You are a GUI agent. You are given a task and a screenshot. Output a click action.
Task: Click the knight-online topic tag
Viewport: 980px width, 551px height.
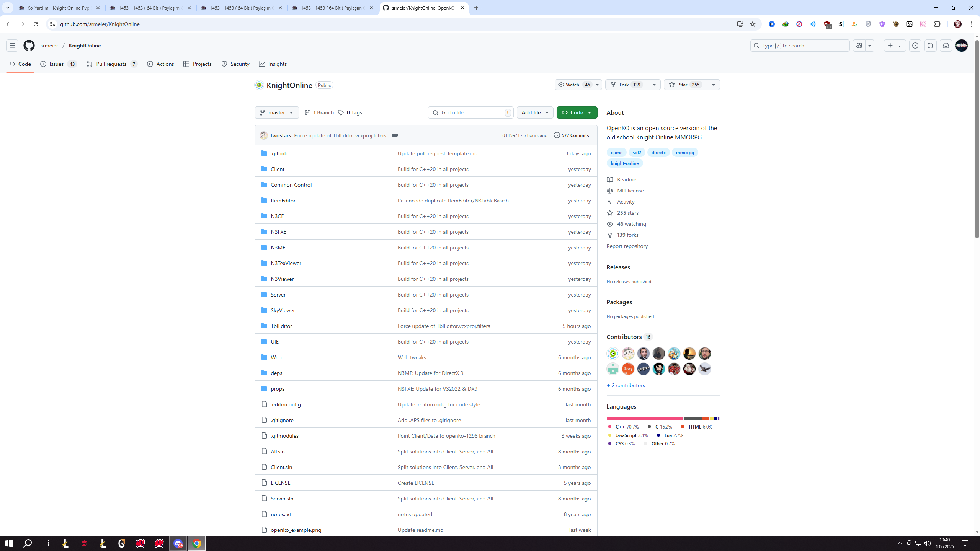coord(624,163)
